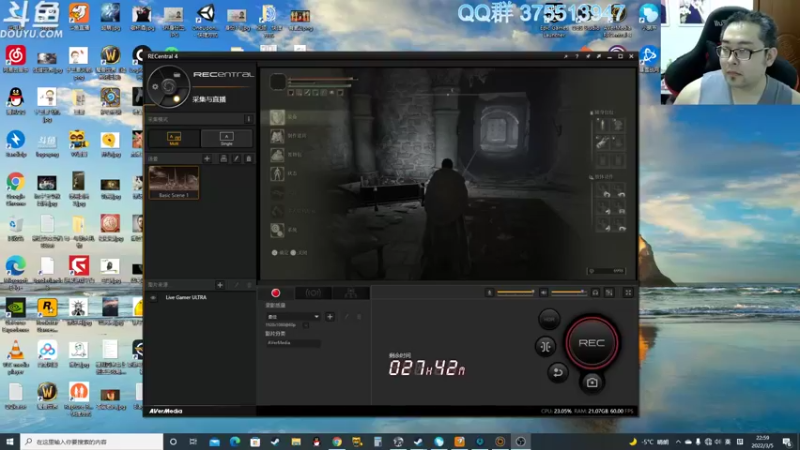This screenshot has width=800, height=450.
Task: Click the glowing capture-mode dot on dial
Action: point(177,99)
